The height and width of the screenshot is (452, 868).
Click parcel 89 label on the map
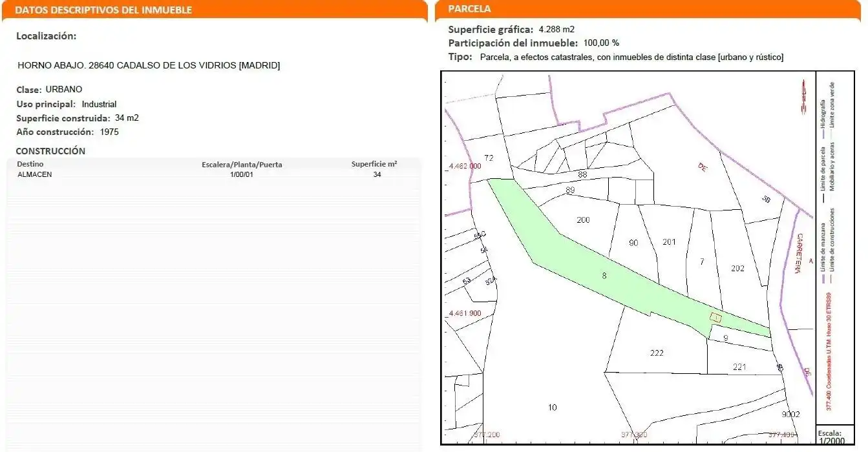pos(570,190)
